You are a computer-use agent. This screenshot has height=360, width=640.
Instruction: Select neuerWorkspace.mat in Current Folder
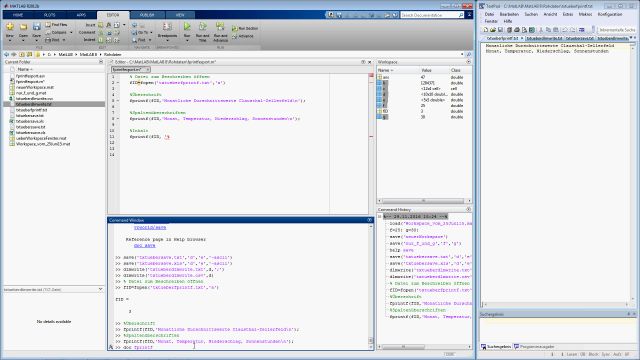coord(35,87)
